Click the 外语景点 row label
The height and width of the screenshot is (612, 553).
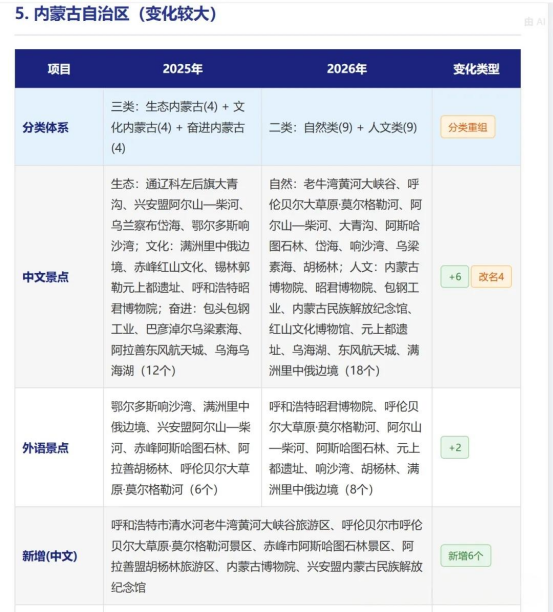45,448
